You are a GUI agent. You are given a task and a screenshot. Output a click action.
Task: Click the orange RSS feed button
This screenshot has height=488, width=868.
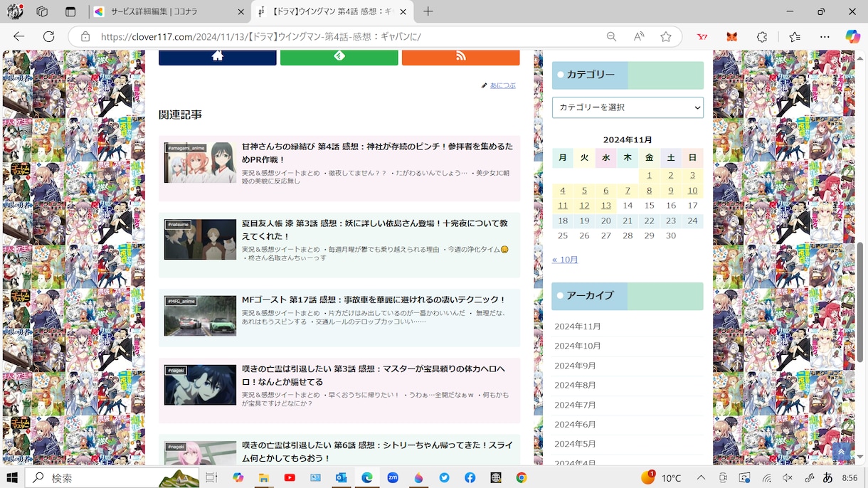[x=461, y=56]
